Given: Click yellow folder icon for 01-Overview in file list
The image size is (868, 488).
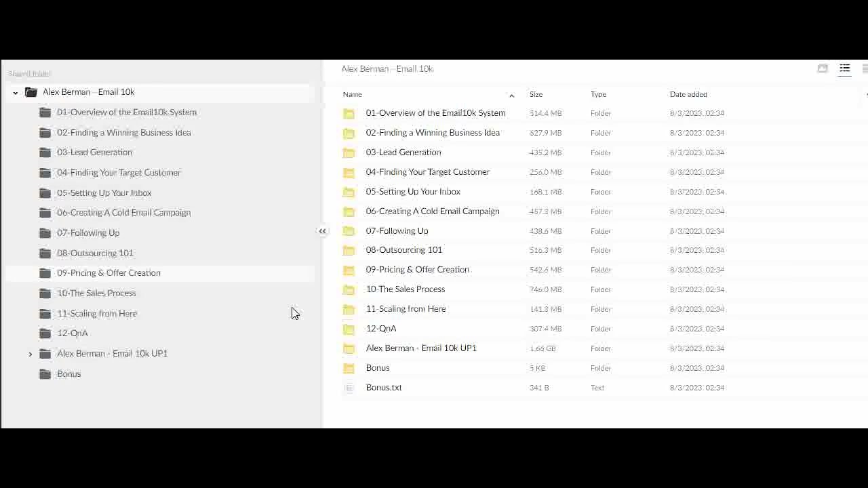Looking at the screenshot, I should coord(349,114).
